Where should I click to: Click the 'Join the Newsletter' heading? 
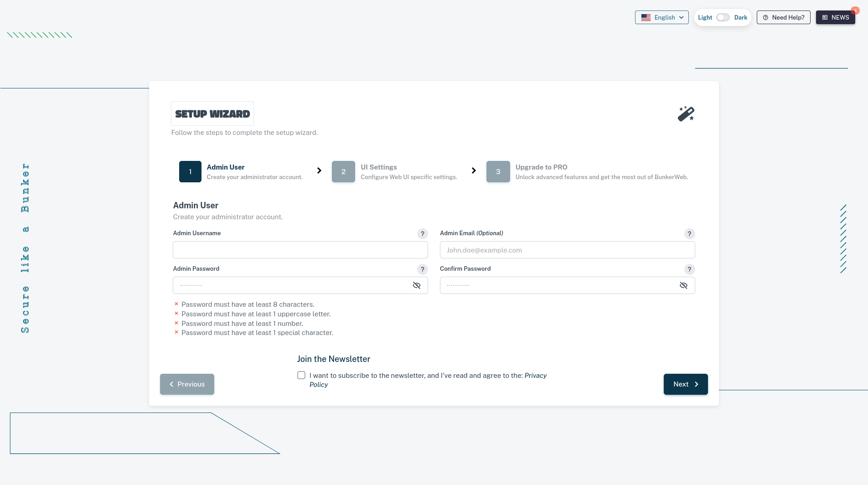click(x=334, y=359)
